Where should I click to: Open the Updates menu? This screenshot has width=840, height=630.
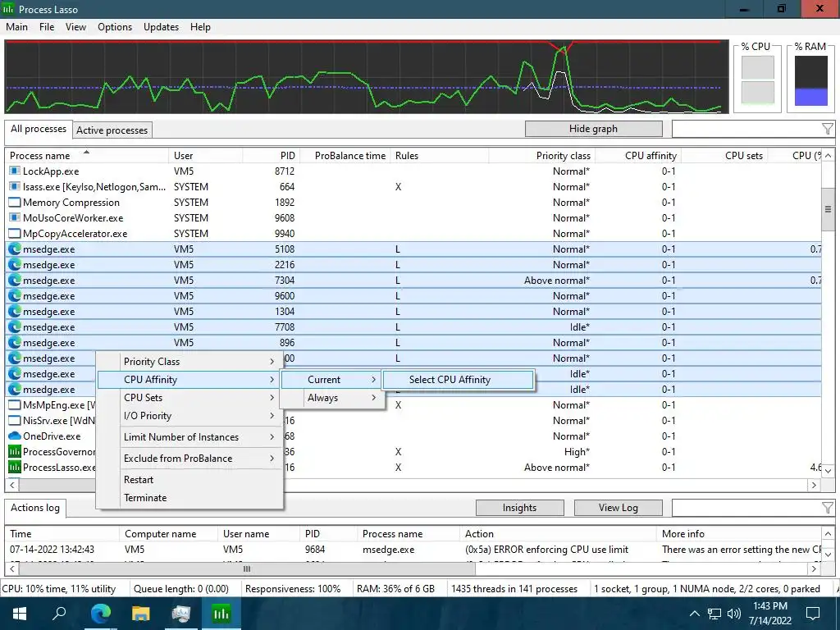pos(161,27)
